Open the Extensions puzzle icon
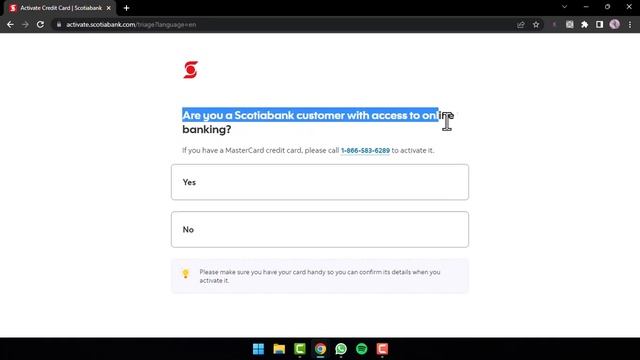The image size is (640, 360). (x=584, y=24)
